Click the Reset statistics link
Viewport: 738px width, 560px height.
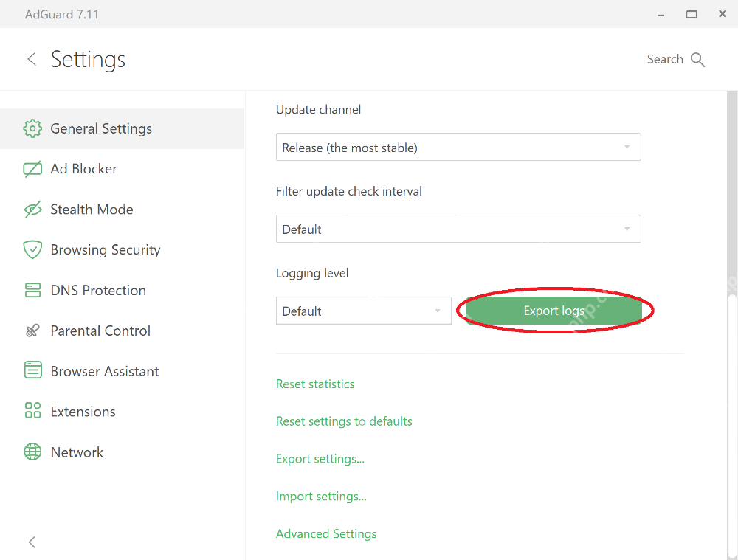pyautogui.click(x=315, y=384)
